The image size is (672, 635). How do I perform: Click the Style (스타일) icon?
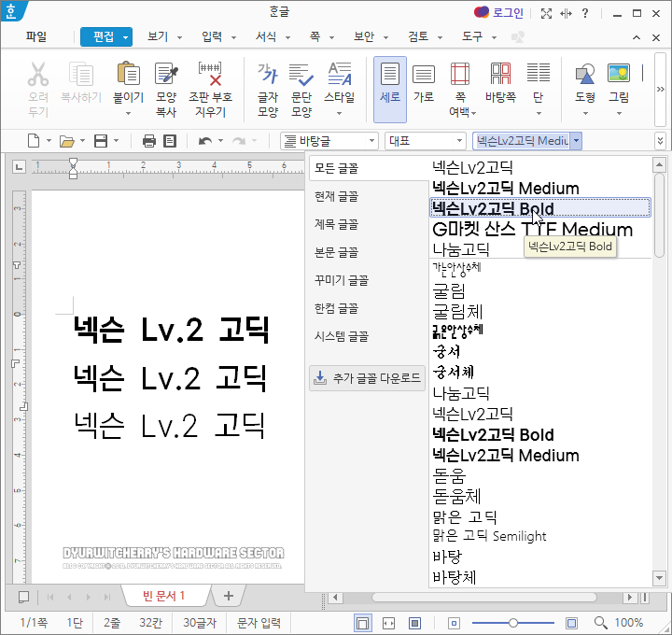coord(340,74)
